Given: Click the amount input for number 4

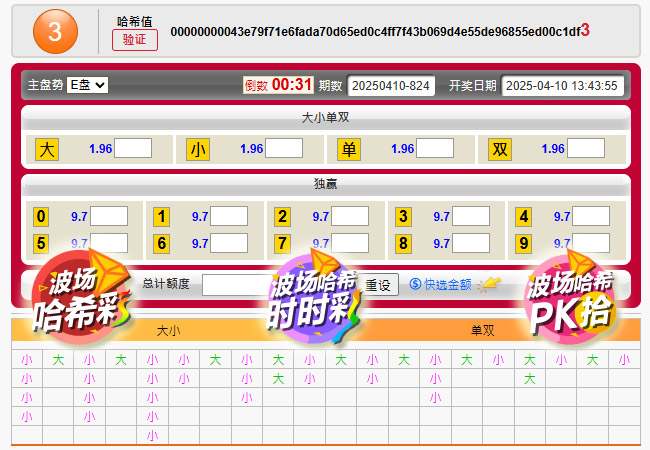Looking at the screenshot, I should 590,216.
